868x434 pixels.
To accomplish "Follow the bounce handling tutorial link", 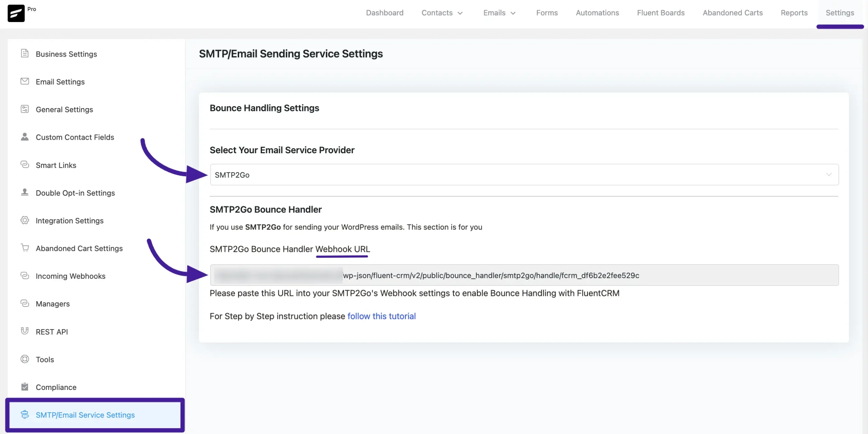I will click(x=381, y=316).
